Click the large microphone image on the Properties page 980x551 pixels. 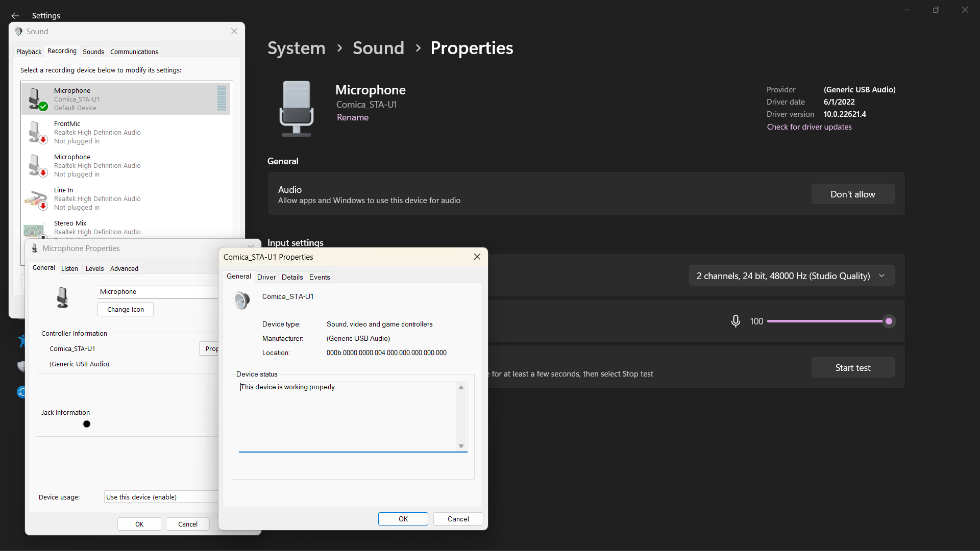click(297, 108)
